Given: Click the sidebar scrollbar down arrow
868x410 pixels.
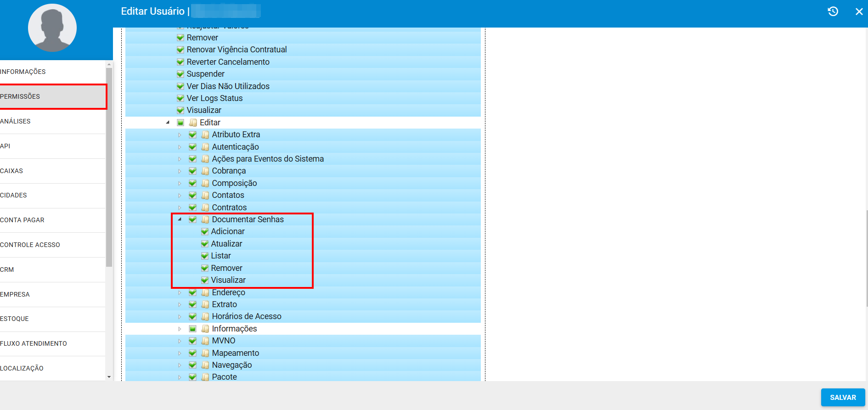Looking at the screenshot, I should tap(109, 377).
